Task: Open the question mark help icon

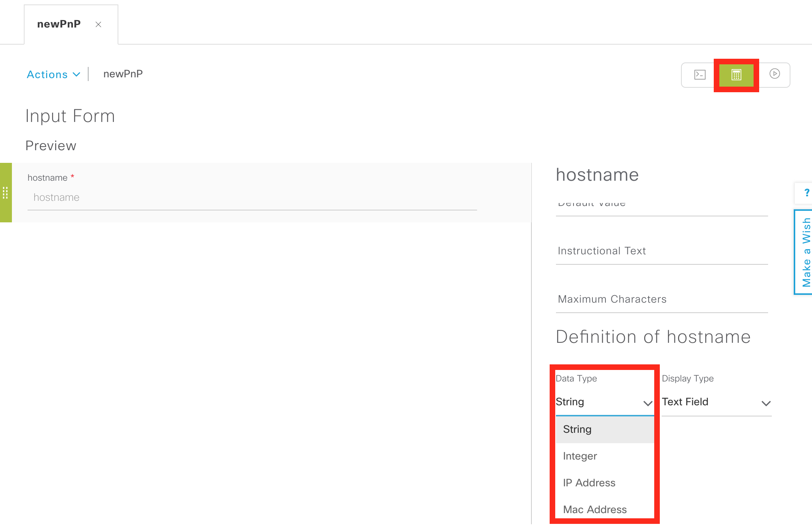Action: (806, 193)
